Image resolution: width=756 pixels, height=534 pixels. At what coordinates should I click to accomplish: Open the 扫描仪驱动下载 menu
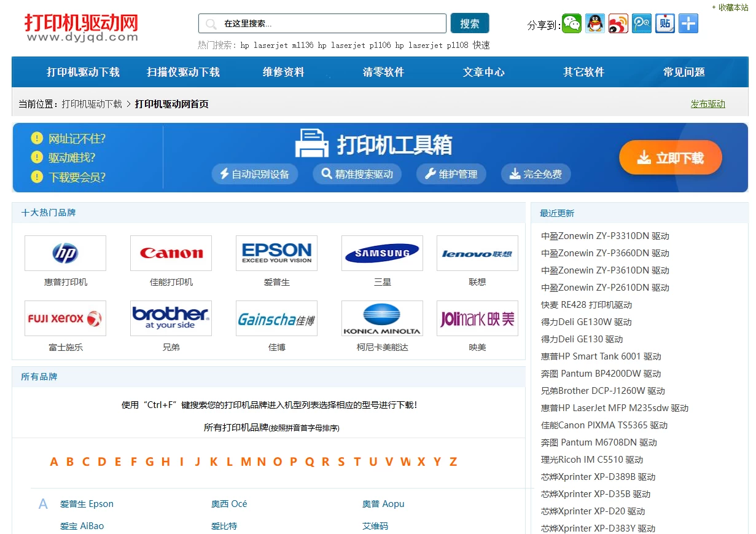click(183, 72)
